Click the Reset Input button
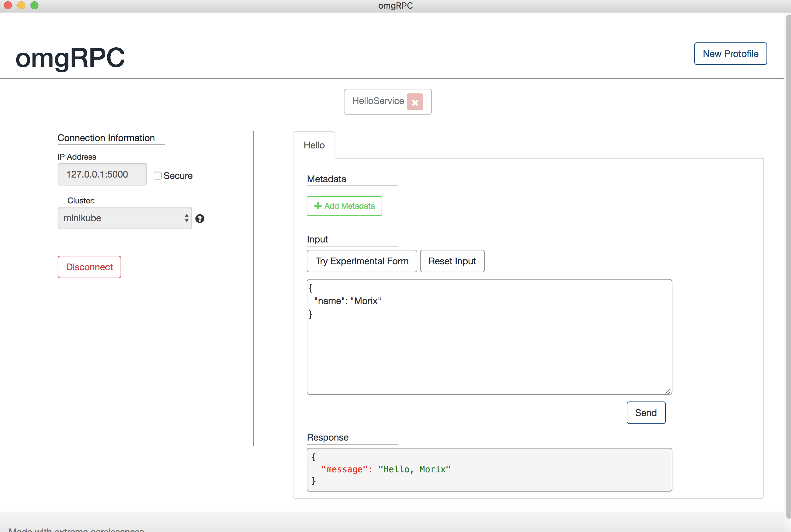 452,261
